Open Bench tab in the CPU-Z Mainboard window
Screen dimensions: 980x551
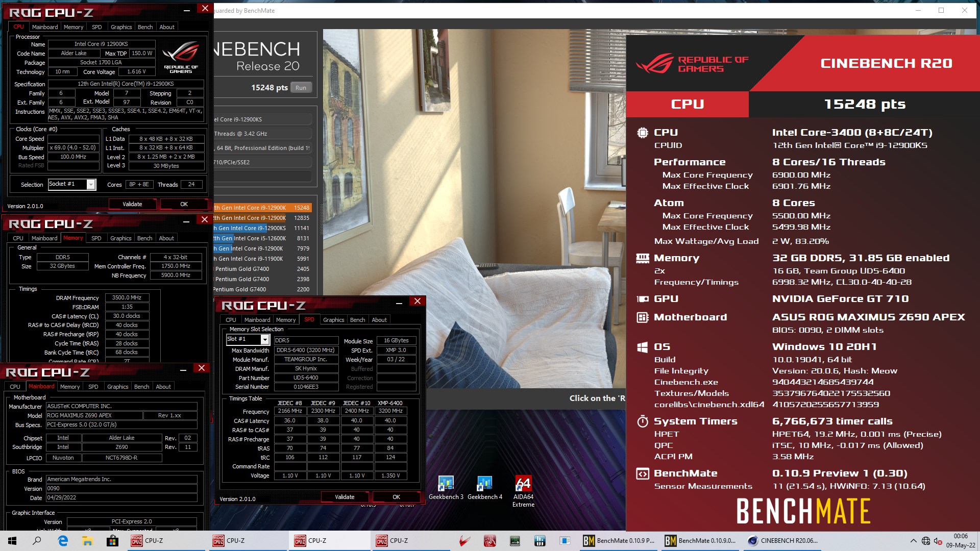(142, 387)
